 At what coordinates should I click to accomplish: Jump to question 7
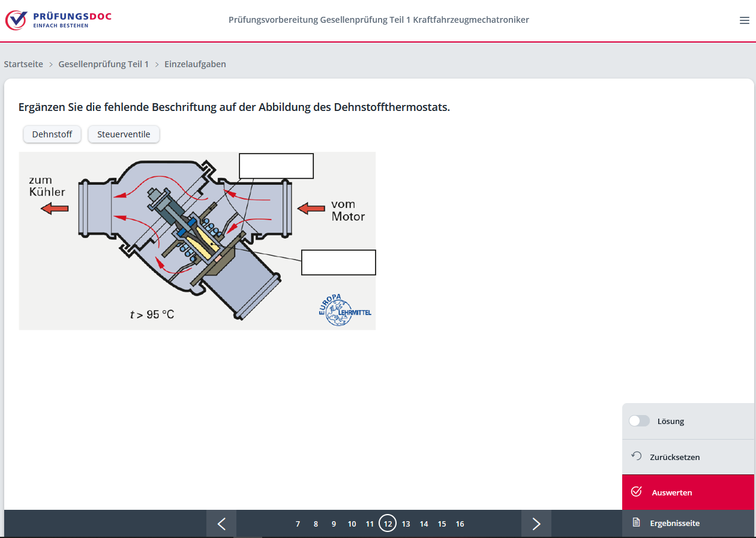pyautogui.click(x=298, y=524)
